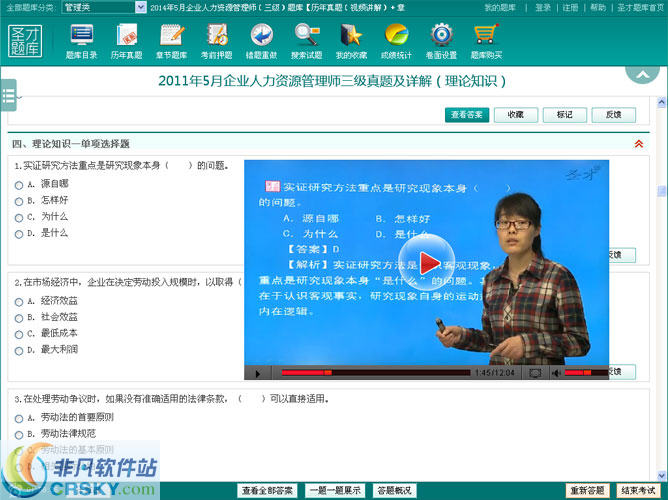Screen dimensions: 669x500
Task: Open the 考前押题 prediction icon
Action: (x=217, y=41)
